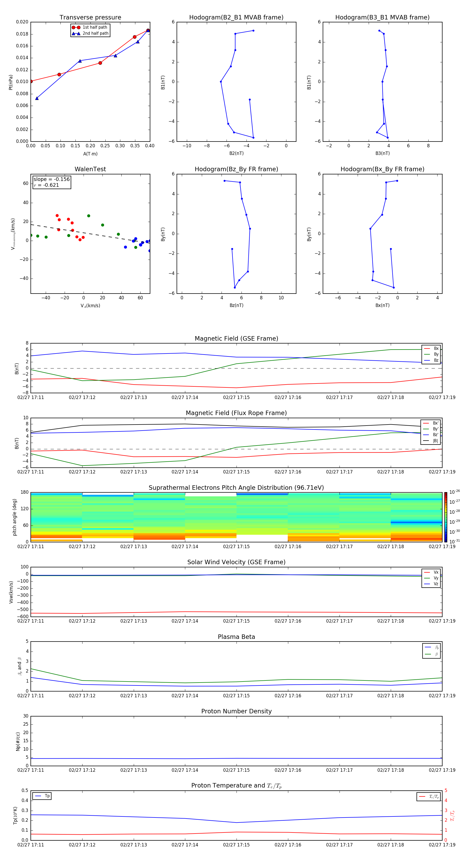The width and height of the screenshot is (473, 868).
Task: Click the 'Hodogram(Bx_By FR frame)' title
Action: click(x=382, y=169)
